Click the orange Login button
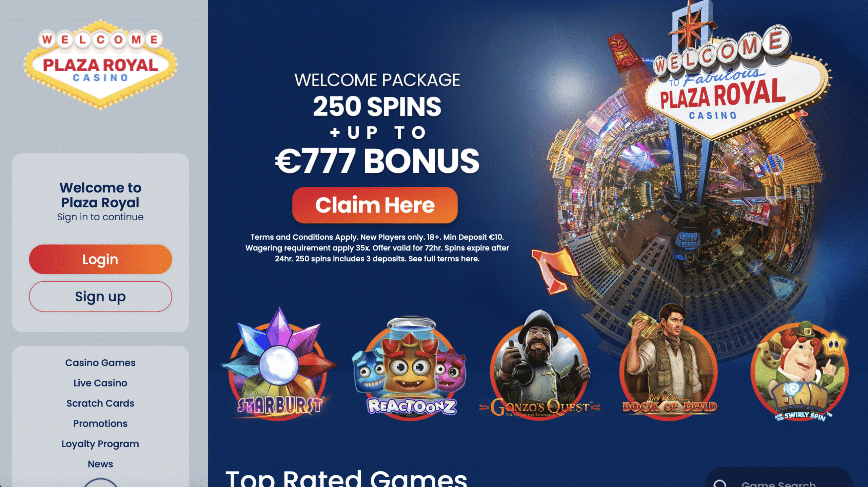This screenshot has height=487, width=868. click(x=100, y=259)
